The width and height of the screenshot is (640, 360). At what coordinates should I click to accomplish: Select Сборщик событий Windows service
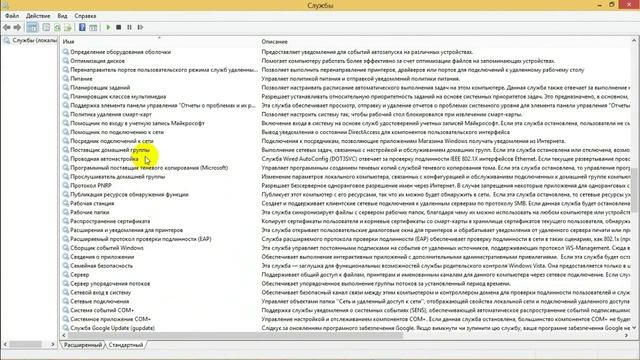pos(107,248)
